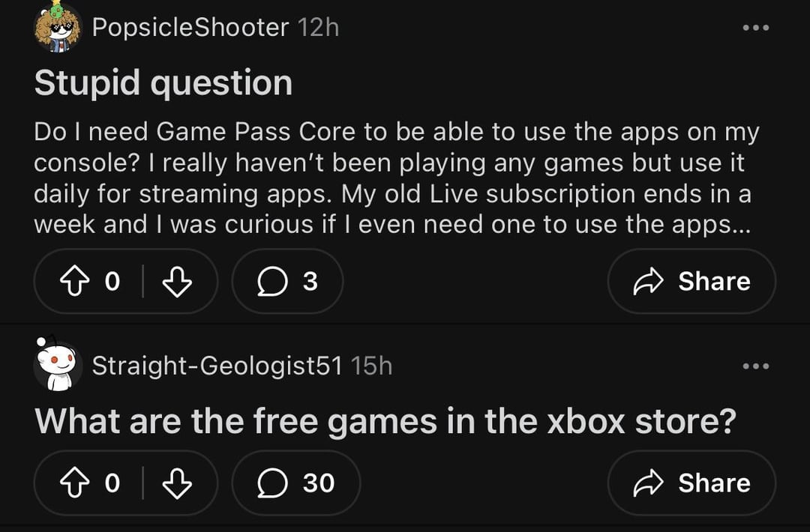
Task: Open the 'Stupid question' post title
Action: pos(163,82)
